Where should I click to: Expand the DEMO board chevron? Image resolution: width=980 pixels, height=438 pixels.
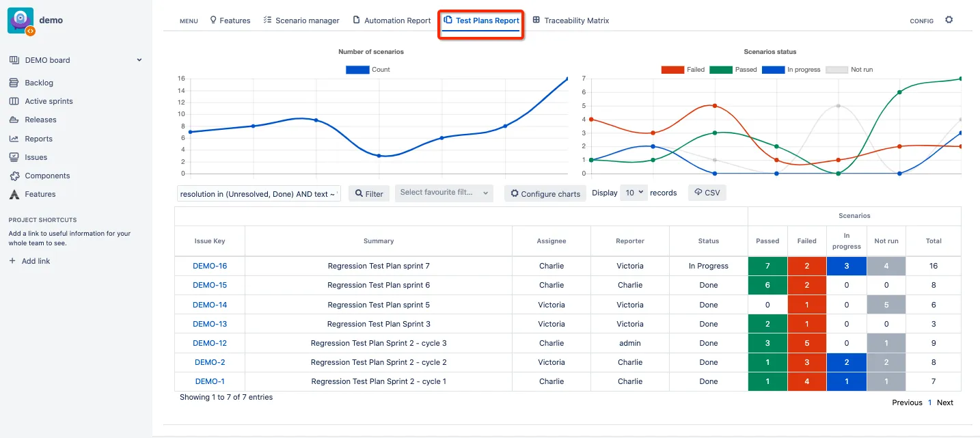(x=139, y=60)
